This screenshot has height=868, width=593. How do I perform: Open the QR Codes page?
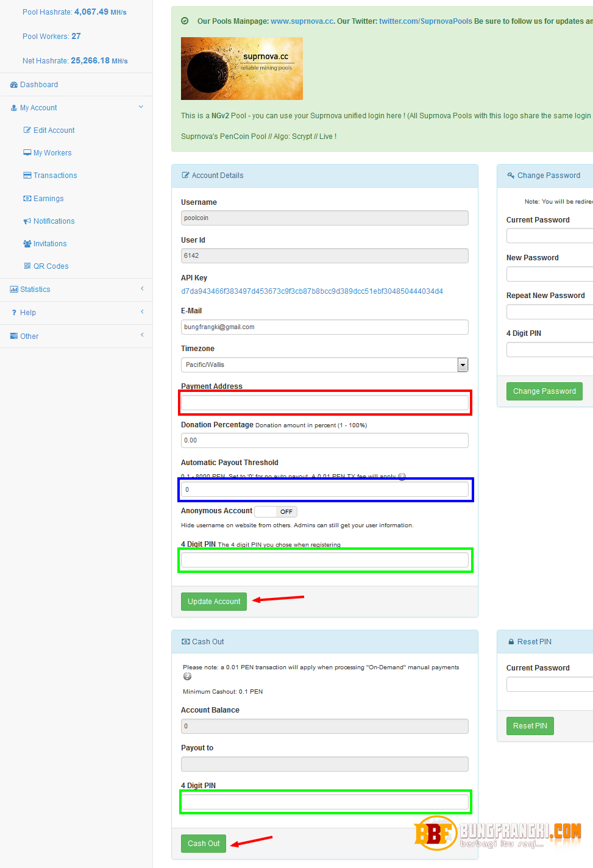51,266
